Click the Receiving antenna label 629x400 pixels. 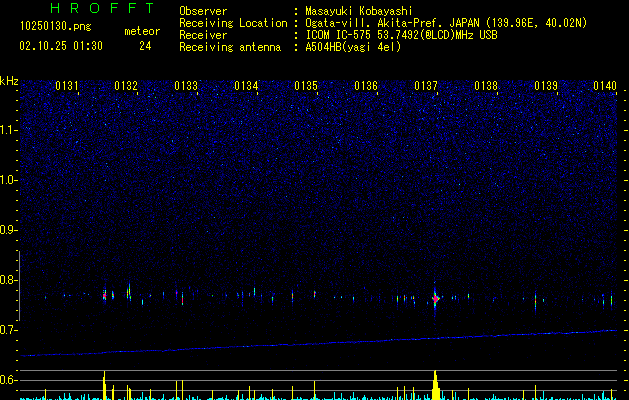(x=230, y=47)
